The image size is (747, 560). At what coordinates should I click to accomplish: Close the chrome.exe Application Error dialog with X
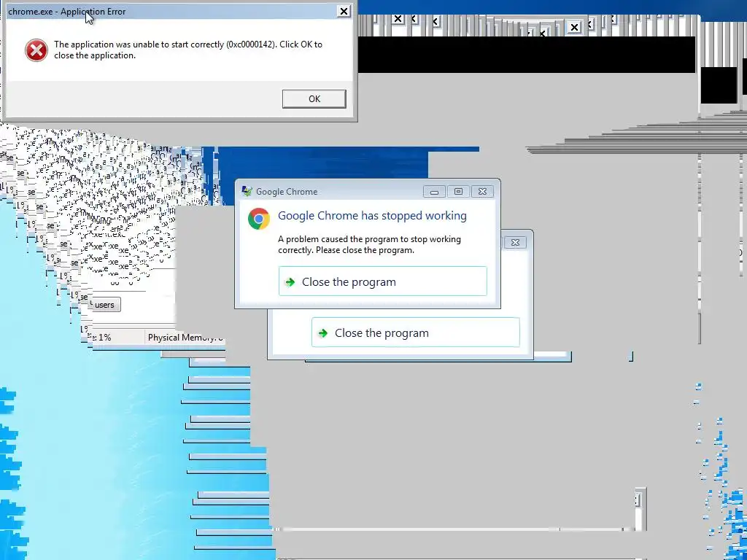click(344, 12)
